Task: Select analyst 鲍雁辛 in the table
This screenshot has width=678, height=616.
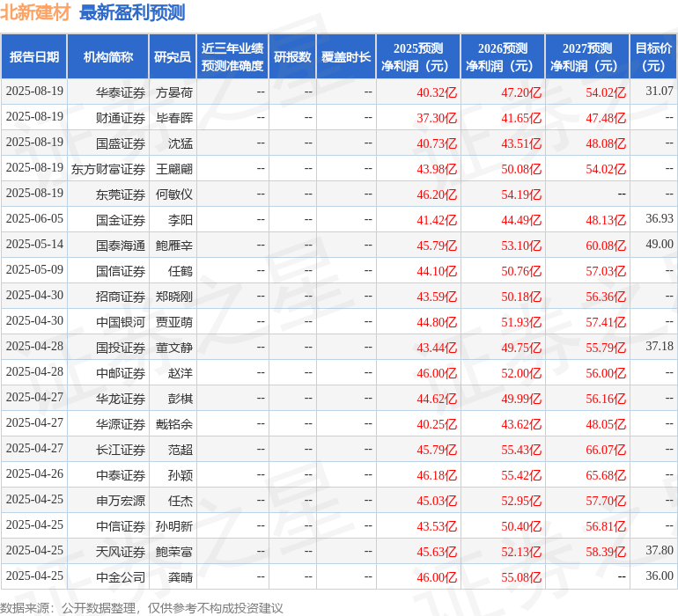Action: click(x=173, y=245)
